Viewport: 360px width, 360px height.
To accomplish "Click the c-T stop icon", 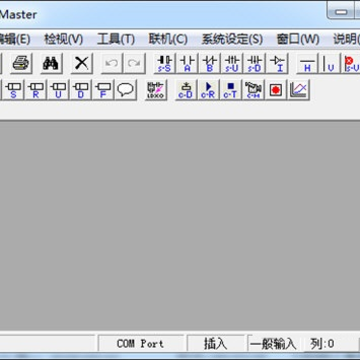I will [231, 90].
